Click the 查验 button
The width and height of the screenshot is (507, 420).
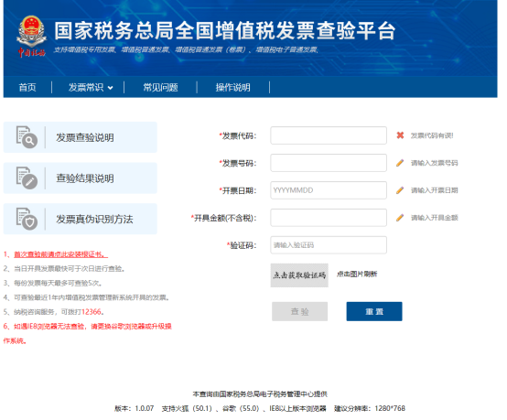tap(300, 311)
